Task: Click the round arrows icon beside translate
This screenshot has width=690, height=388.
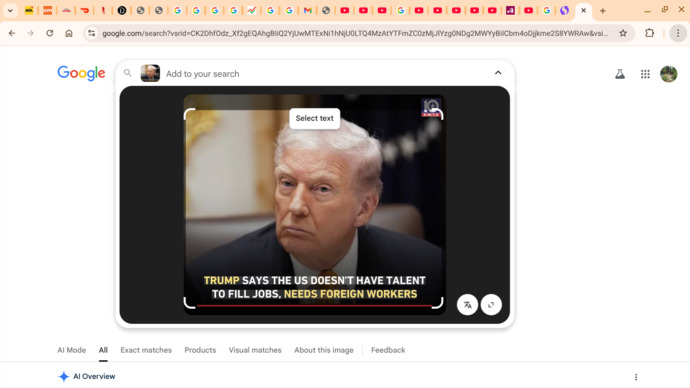Action: pos(491,304)
